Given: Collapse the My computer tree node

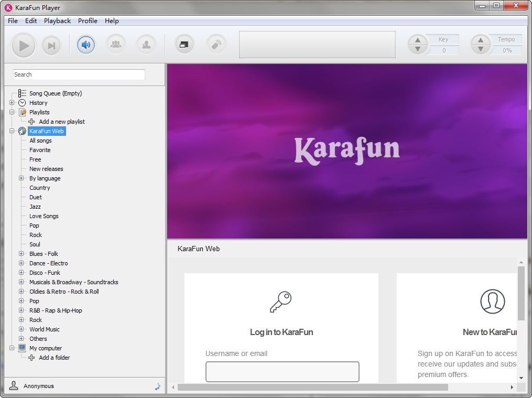Looking at the screenshot, I should click(x=13, y=348).
